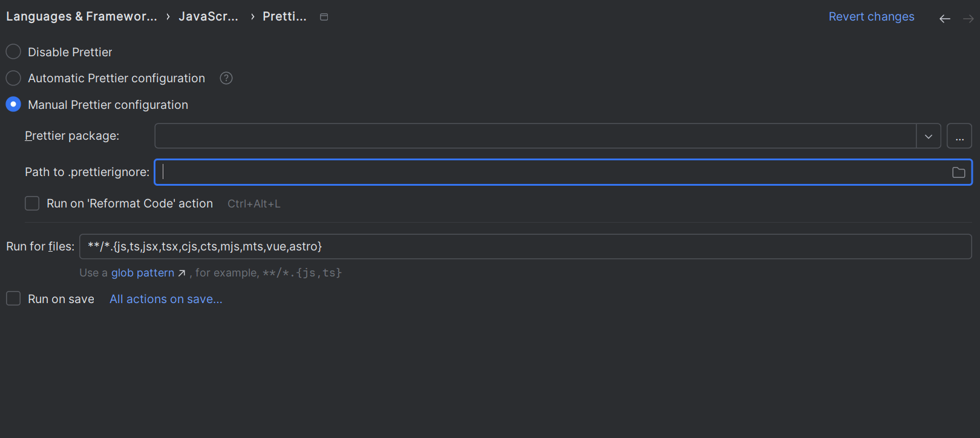Select Manual Prettier configuration radio button

coord(13,105)
